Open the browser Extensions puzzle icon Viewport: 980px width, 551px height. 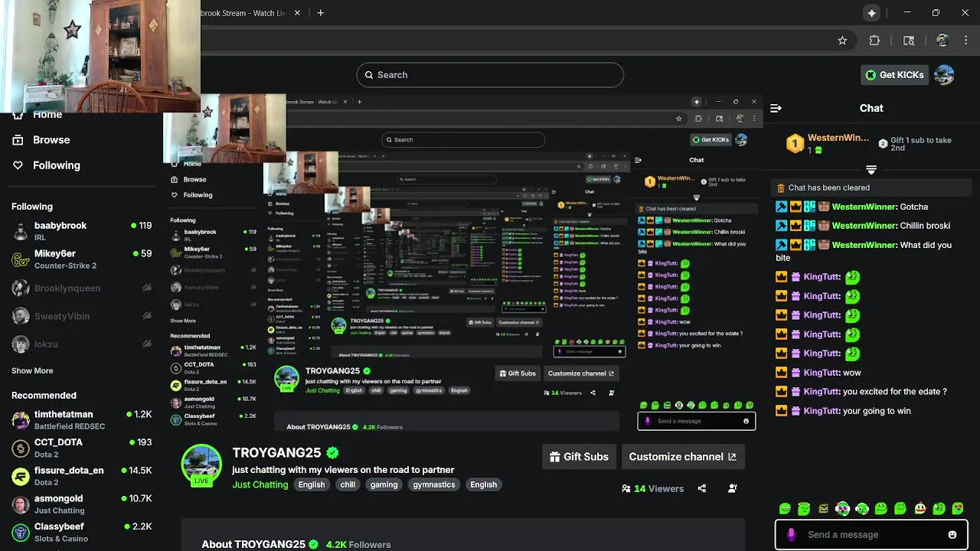[874, 41]
